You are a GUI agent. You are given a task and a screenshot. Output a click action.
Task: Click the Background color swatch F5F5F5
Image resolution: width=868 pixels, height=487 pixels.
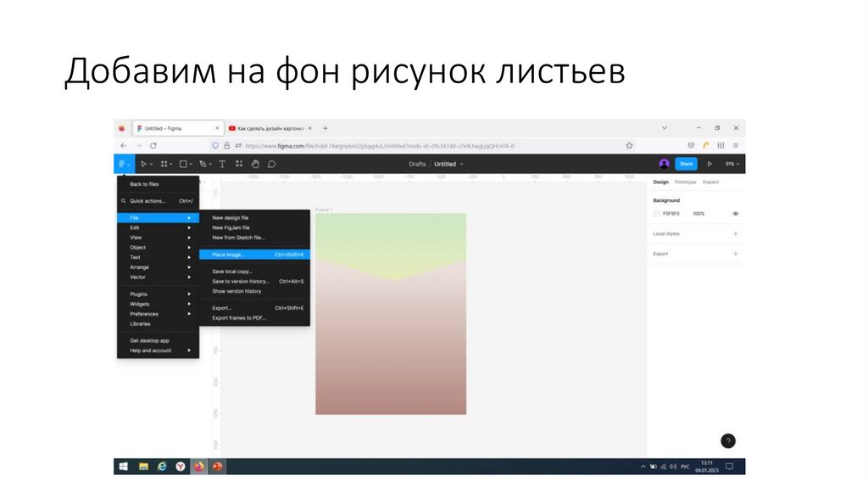tap(657, 213)
